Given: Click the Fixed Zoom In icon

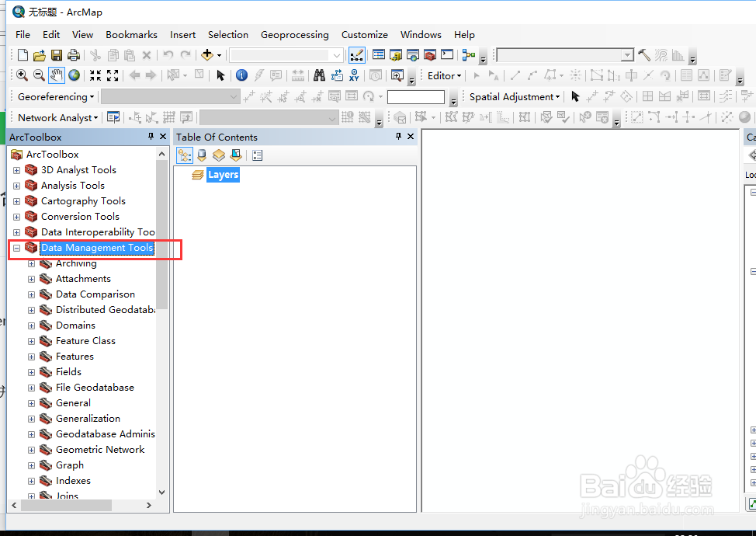Looking at the screenshot, I should click(x=95, y=75).
